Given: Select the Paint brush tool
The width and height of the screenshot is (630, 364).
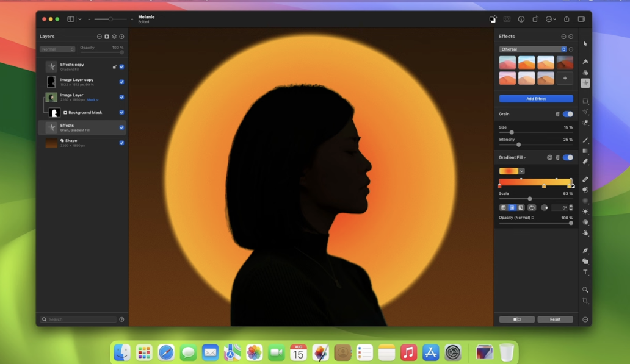Looking at the screenshot, I should (x=585, y=140).
